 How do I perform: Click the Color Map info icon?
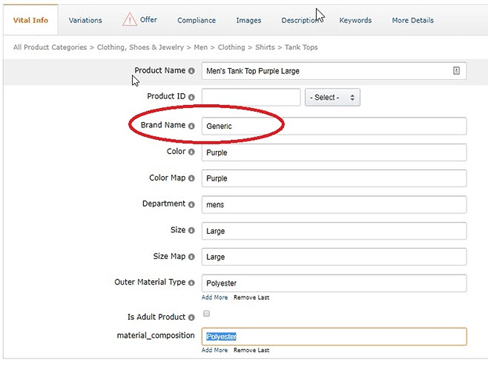pyautogui.click(x=191, y=178)
